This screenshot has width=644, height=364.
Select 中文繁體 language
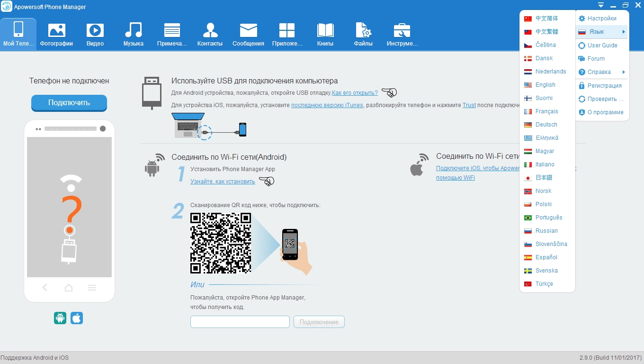[547, 32]
